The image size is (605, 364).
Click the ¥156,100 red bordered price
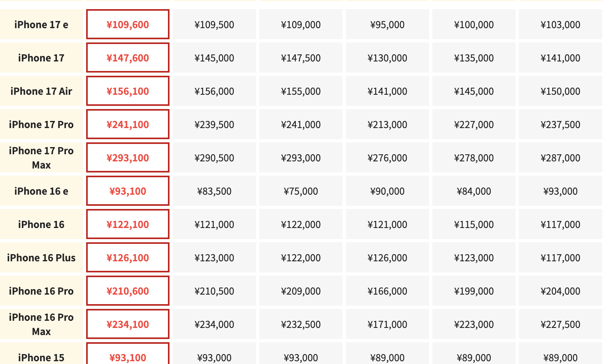click(x=128, y=91)
